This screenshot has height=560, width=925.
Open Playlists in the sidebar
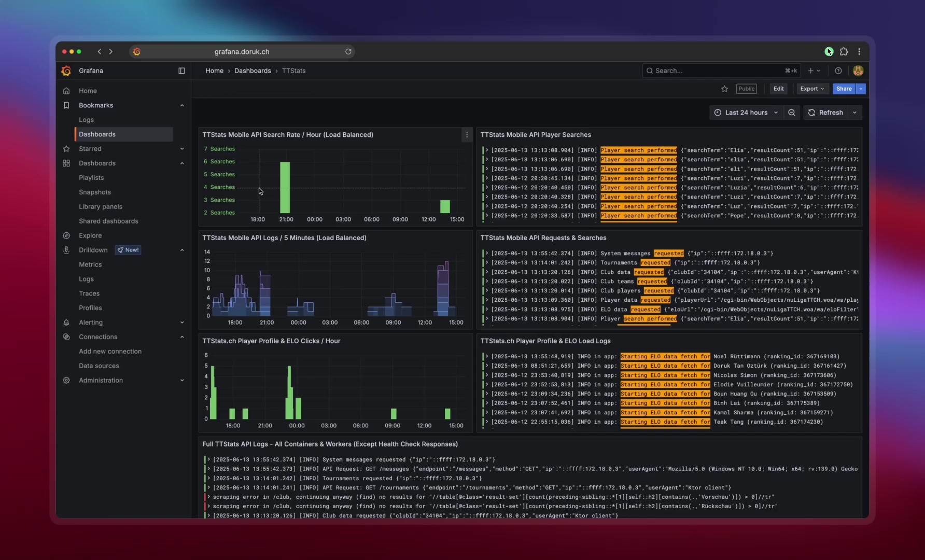tap(91, 178)
